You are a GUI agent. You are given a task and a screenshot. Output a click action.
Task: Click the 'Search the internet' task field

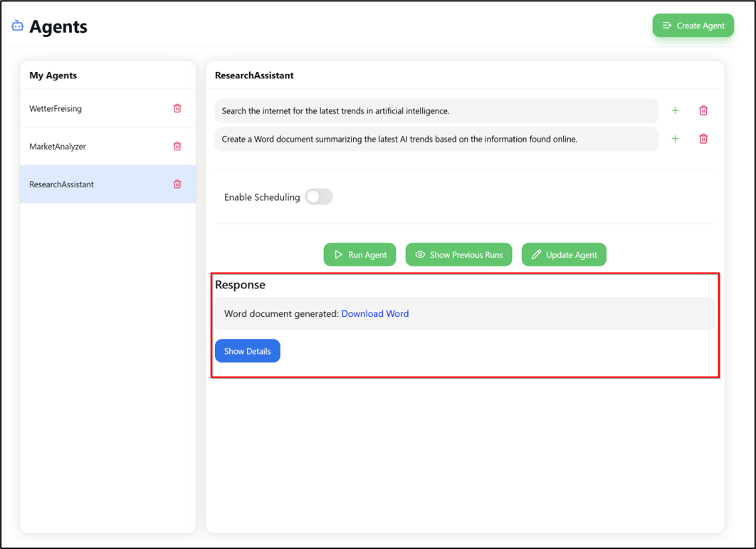[x=436, y=111]
